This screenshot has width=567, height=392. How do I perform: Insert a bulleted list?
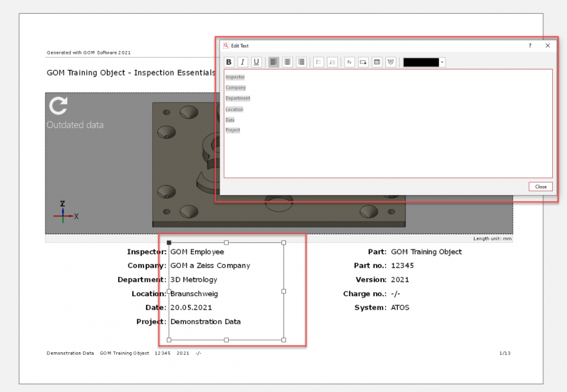click(318, 62)
